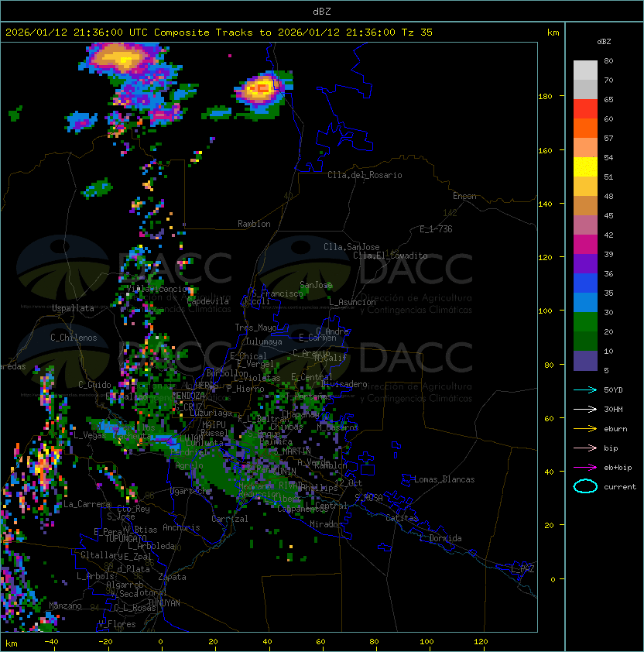The image size is (644, 652).
Task: Click the -40 km mark on horizontal axis
Action: click(51, 642)
